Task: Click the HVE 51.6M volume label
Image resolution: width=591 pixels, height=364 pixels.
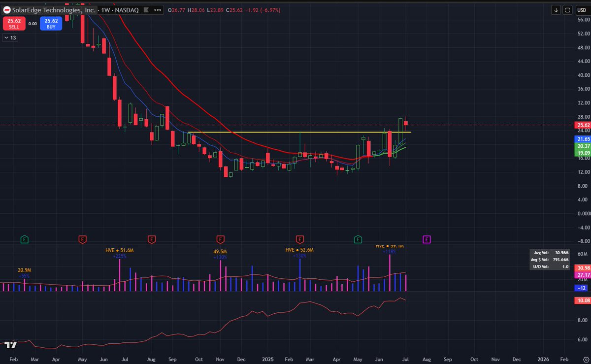Action: (x=120, y=250)
